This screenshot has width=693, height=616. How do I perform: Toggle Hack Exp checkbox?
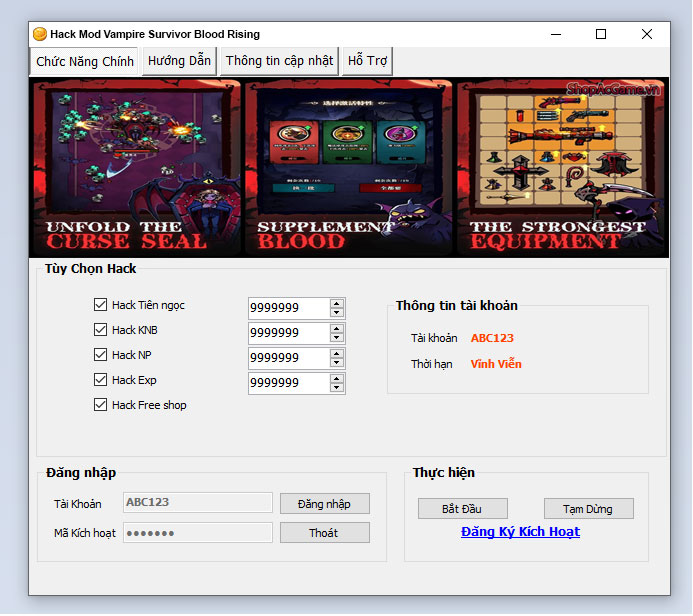[100, 380]
